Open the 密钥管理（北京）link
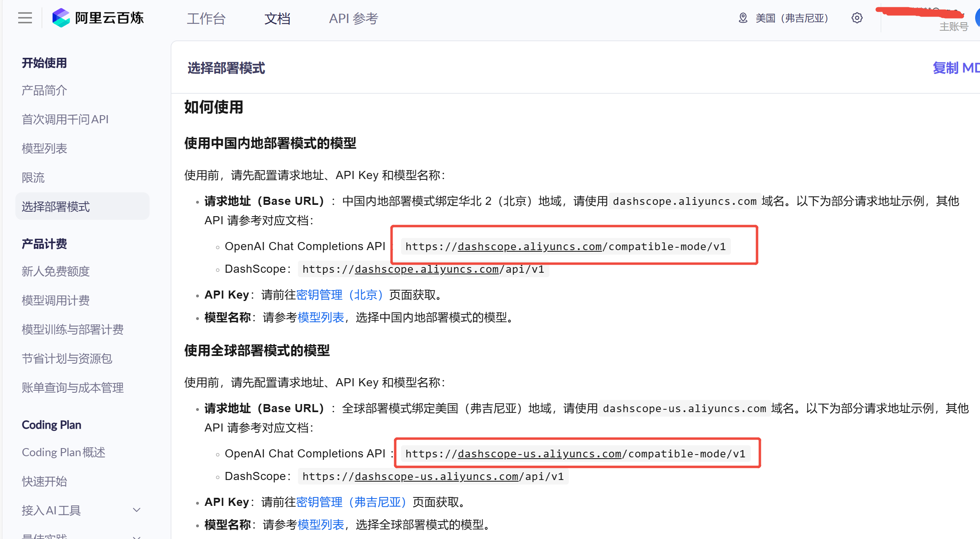This screenshot has height=539, width=980. click(x=340, y=295)
